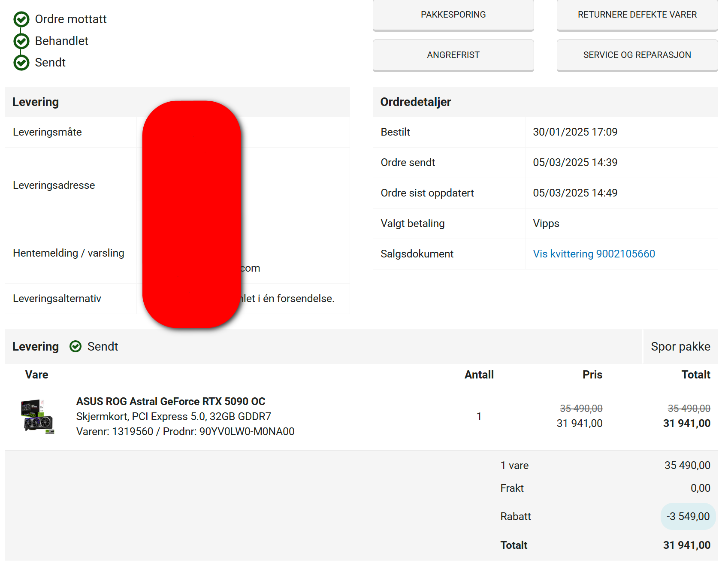
Task: Click the Leveringsmåte row label
Action: (47, 132)
